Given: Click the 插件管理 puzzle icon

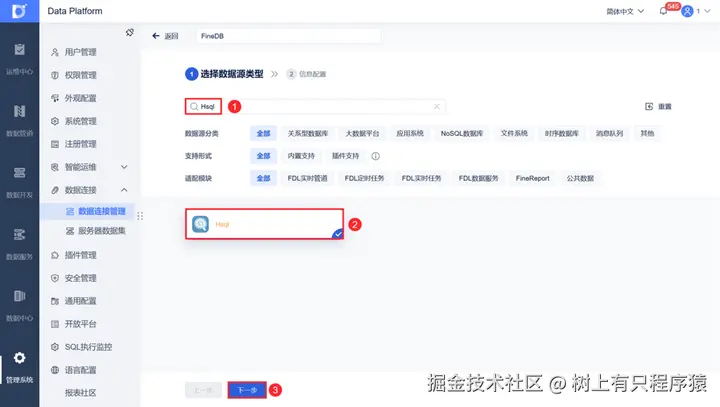Looking at the screenshot, I should [55, 255].
